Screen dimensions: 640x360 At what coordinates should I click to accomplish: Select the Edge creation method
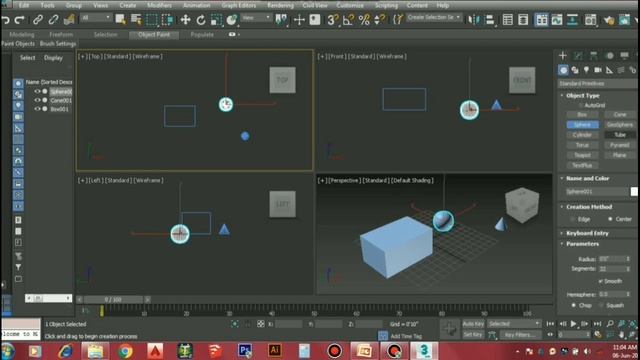(x=572, y=219)
